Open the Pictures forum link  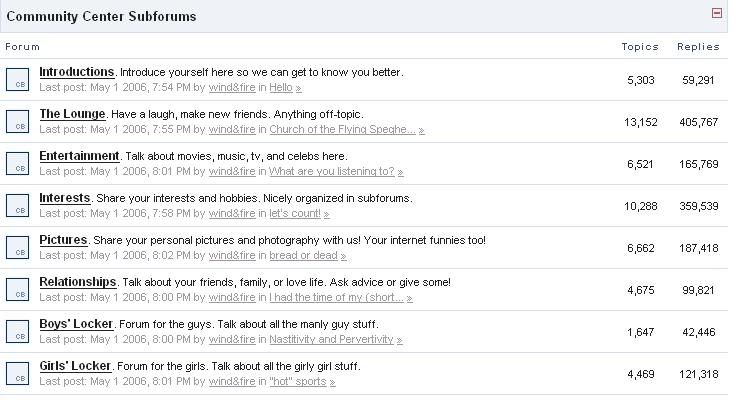(x=63, y=240)
